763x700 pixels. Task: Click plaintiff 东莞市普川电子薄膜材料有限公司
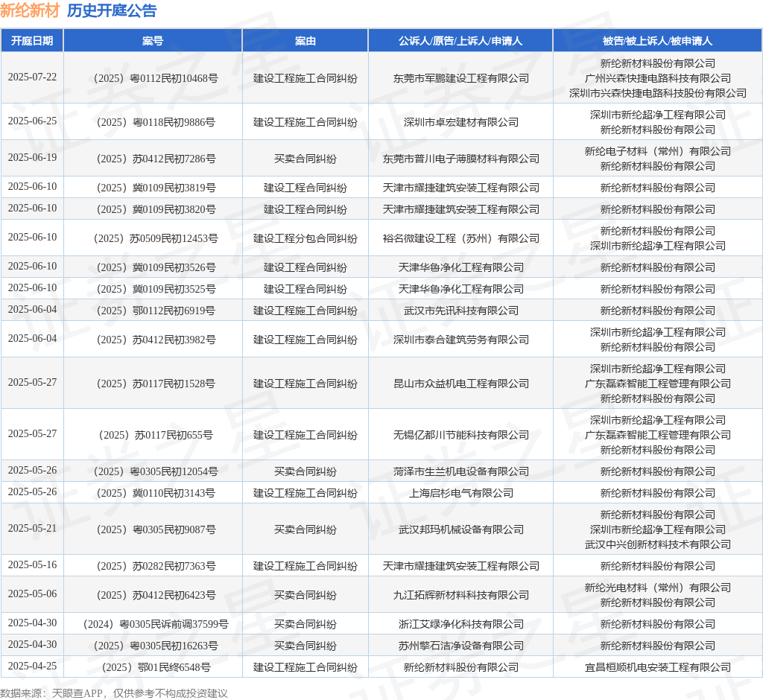[460, 159]
